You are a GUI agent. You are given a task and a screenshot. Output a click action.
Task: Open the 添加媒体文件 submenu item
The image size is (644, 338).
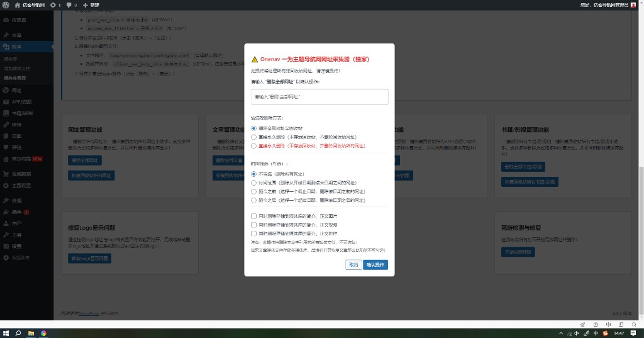pos(17,69)
